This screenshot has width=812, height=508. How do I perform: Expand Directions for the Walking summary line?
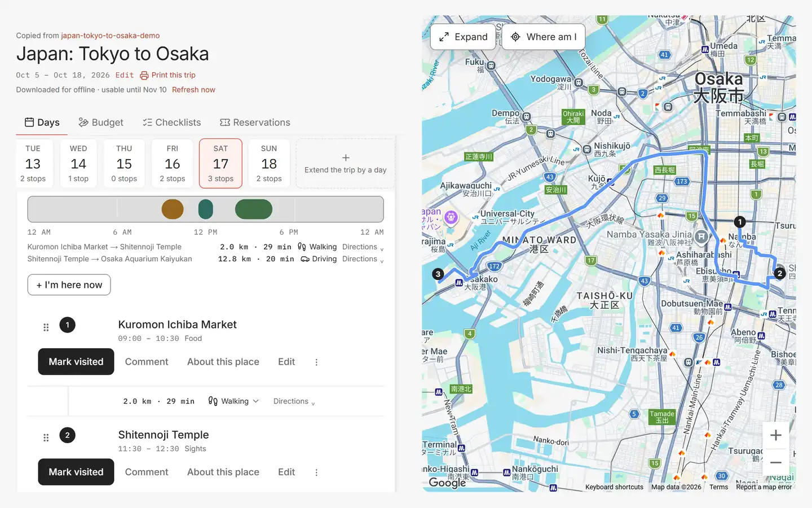[363, 247]
